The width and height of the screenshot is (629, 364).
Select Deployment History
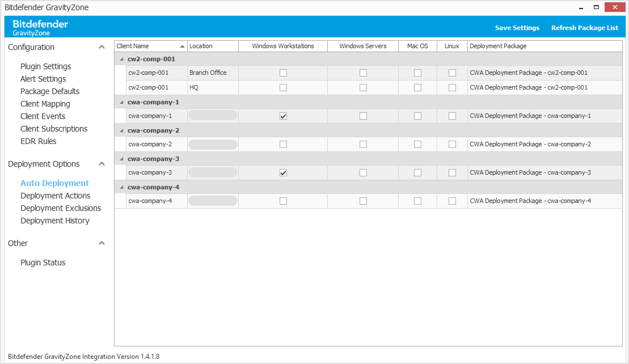click(x=55, y=221)
